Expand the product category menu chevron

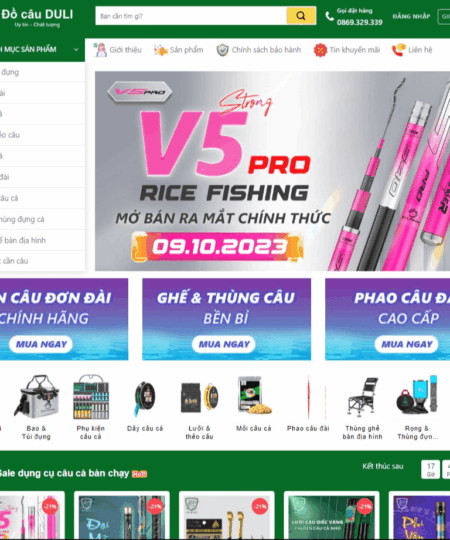pos(76,50)
